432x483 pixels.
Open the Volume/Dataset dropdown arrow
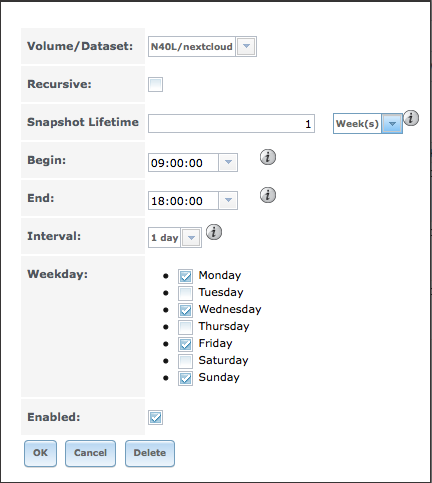tap(246, 46)
